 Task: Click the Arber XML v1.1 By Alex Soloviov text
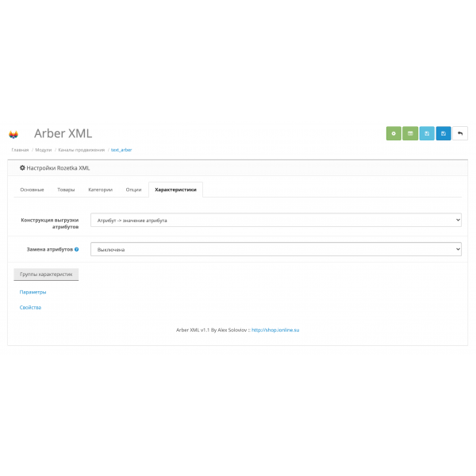(x=212, y=330)
